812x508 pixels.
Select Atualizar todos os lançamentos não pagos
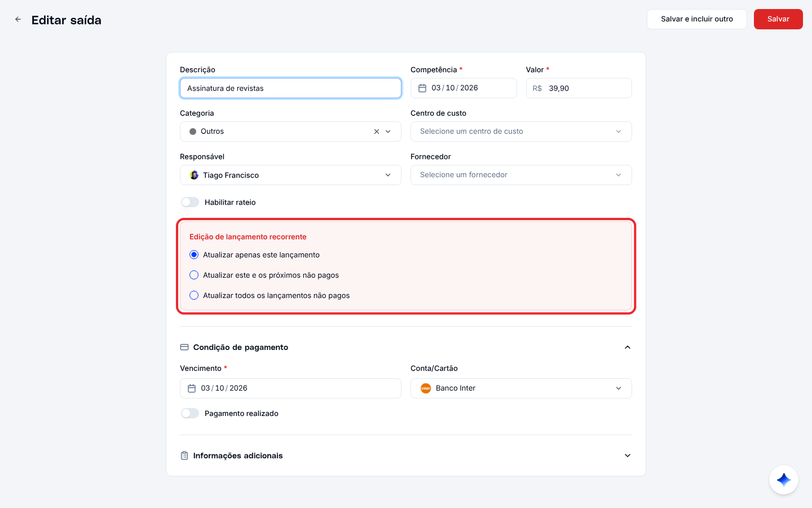tap(194, 295)
